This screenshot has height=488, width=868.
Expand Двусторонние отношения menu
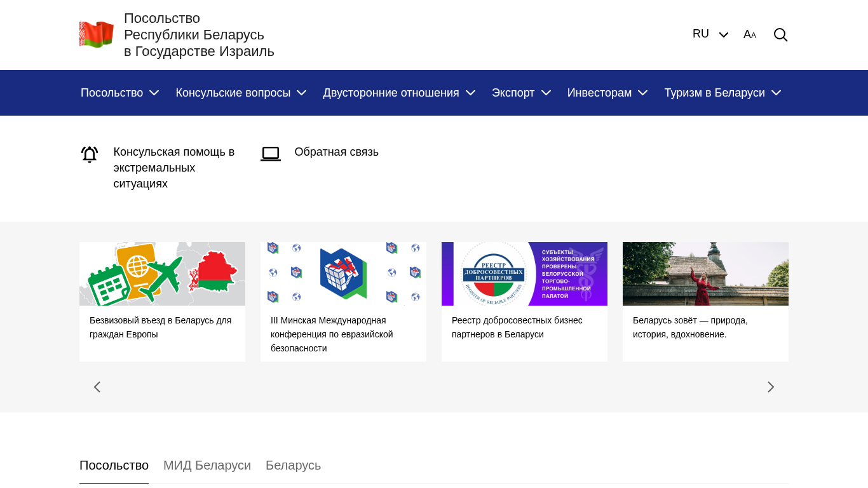[399, 93]
